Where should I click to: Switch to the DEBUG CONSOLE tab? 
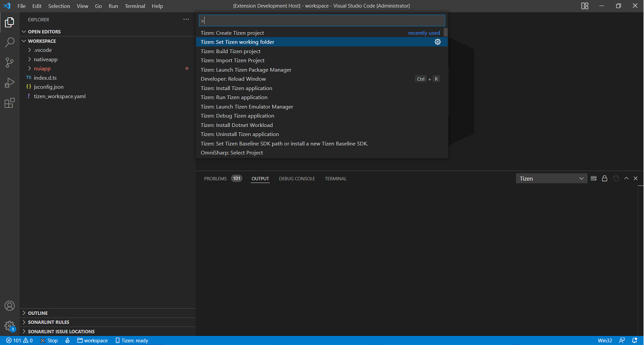click(x=297, y=178)
